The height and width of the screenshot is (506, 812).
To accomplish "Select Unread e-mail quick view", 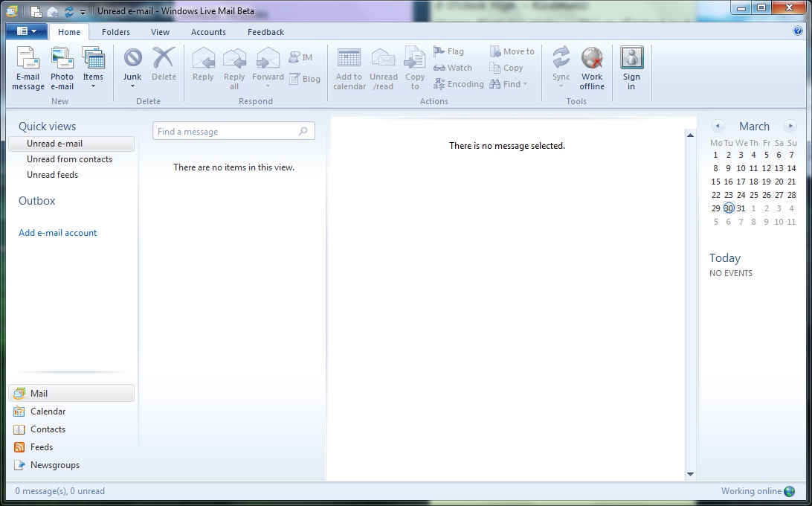I will (x=71, y=144).
